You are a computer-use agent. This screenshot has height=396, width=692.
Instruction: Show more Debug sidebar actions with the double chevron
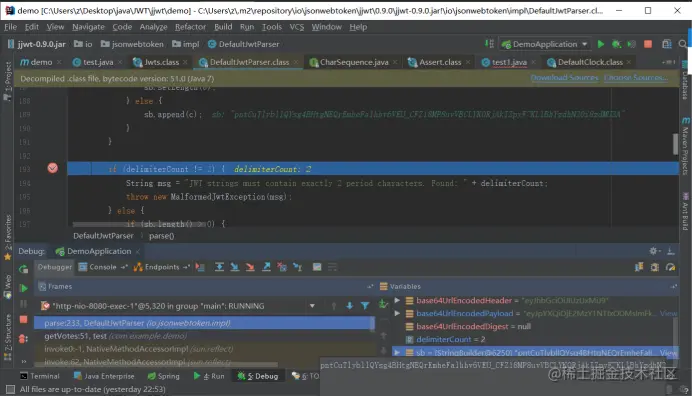[23, 361]
